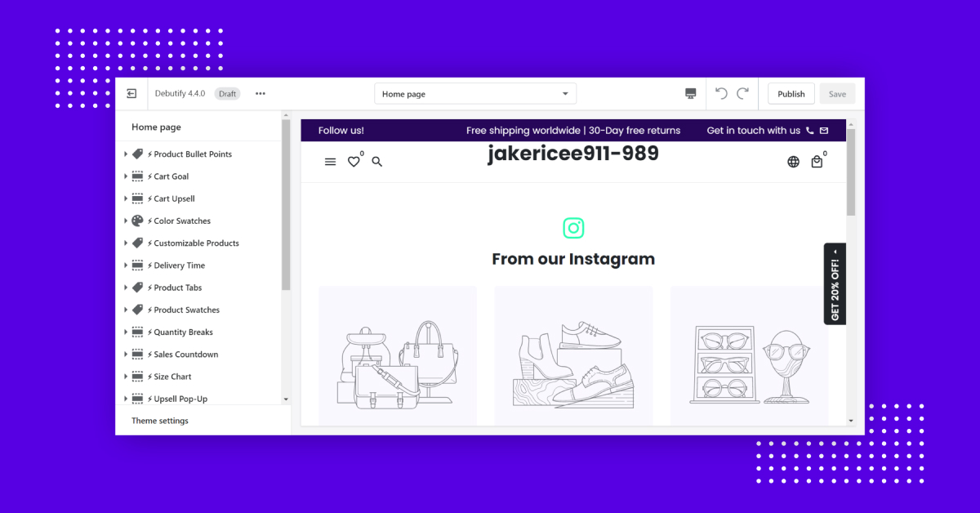Viewport: 980px width, 513px height.
Task: Open the hamburger menu in store preview
Action: [330, 162]
